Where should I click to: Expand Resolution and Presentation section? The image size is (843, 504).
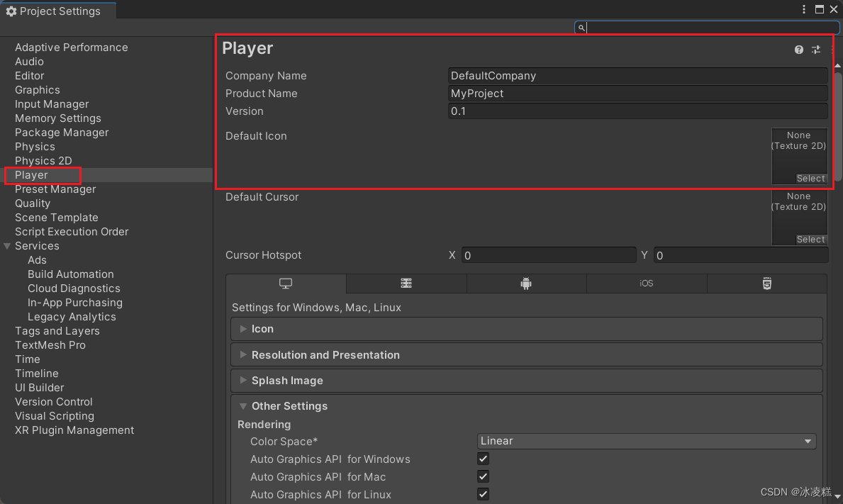pyautogui.click(x=527, y=354)
